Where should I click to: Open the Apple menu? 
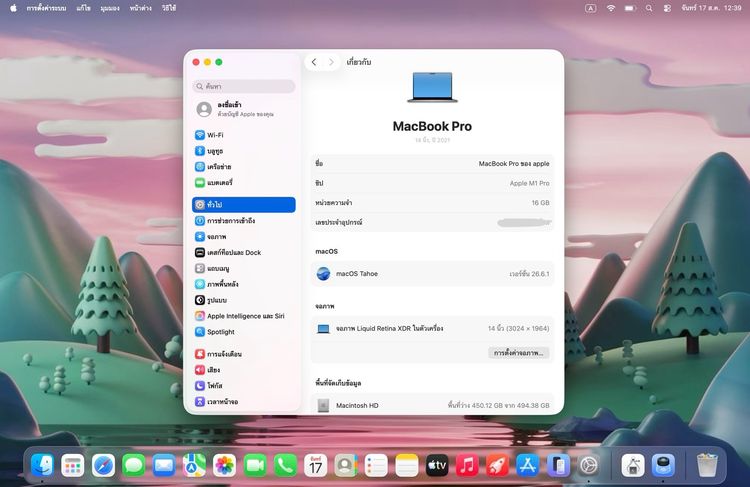(13, 8)
